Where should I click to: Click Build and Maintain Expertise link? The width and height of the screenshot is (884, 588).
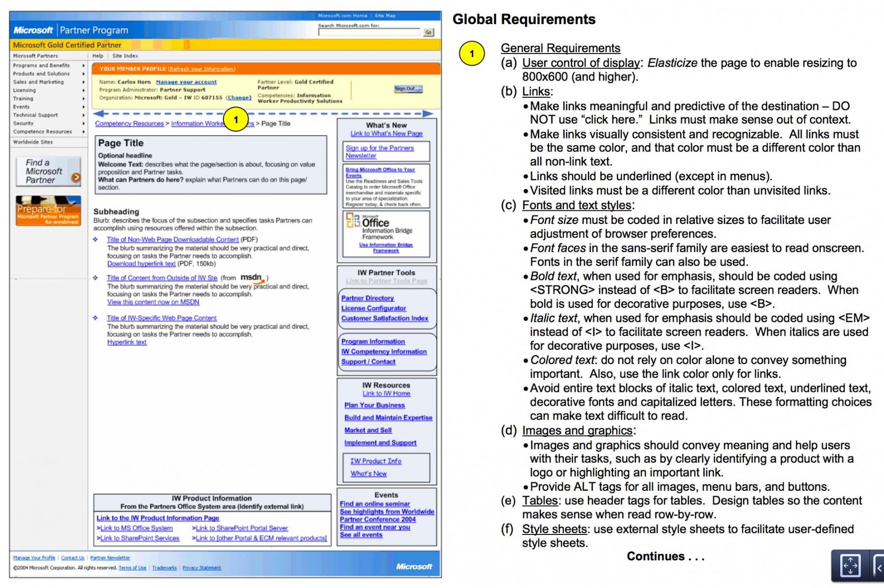pos(388,418)
